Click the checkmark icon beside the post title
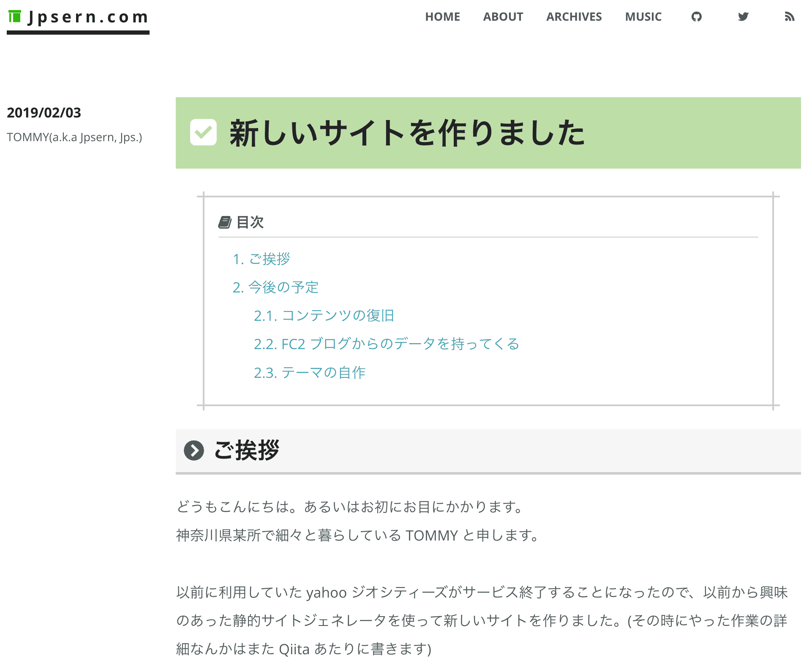The width and height of the screenshot is (812, 661). click(203, 133)
